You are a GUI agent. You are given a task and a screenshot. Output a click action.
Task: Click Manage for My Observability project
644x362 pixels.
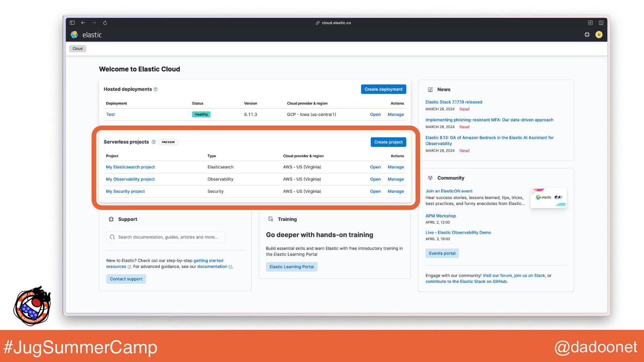point(396,179)
